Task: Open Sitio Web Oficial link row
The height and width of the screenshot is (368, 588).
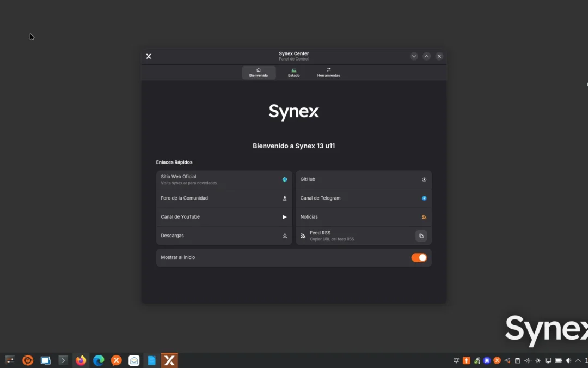Action: coord(224,179)
